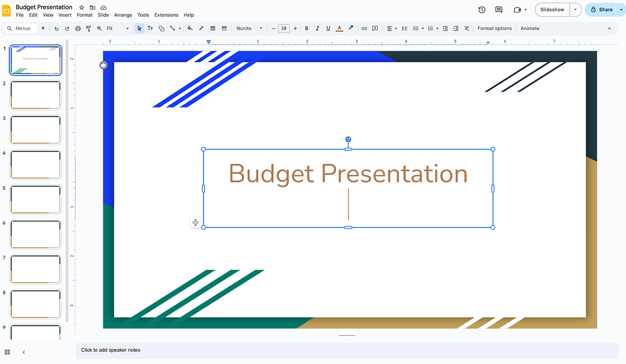626x364 pixels.
Task: Toggle bold formatting
Action: (307, 28)
